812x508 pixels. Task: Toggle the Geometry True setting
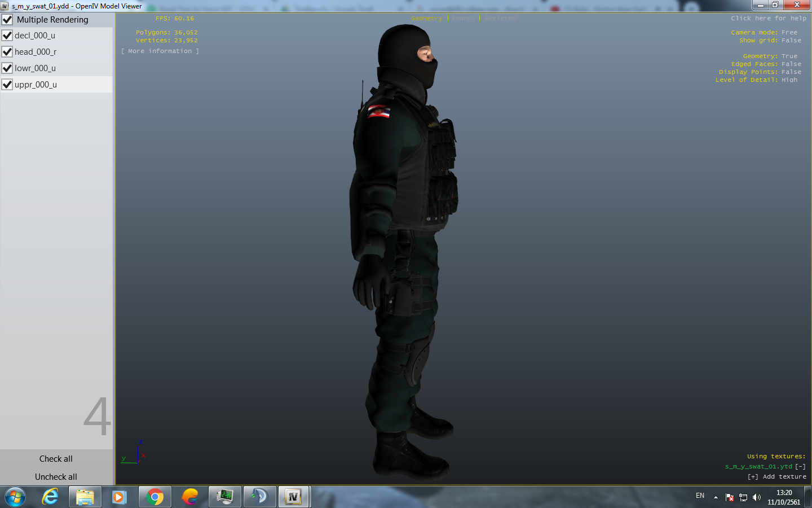(770, 56)
